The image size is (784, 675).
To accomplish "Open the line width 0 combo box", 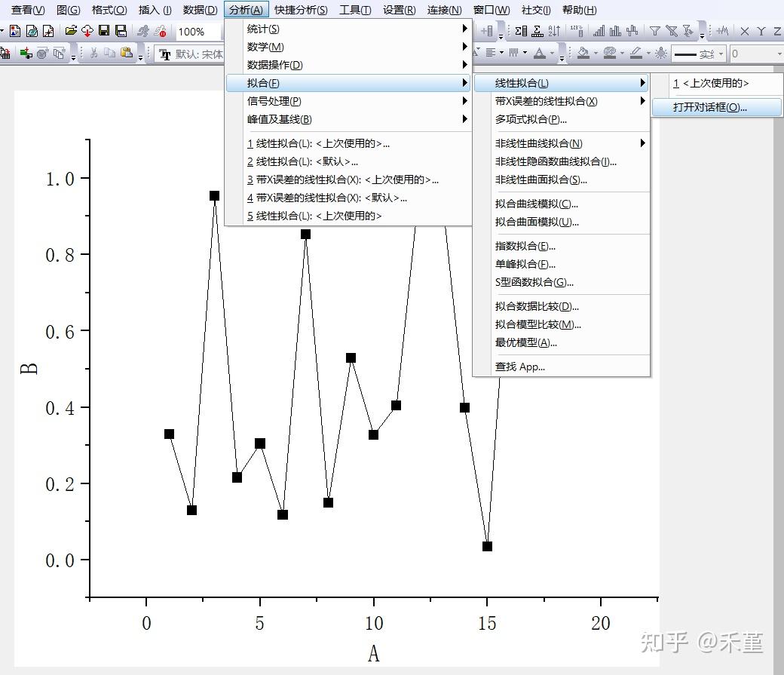I will 757,54.
